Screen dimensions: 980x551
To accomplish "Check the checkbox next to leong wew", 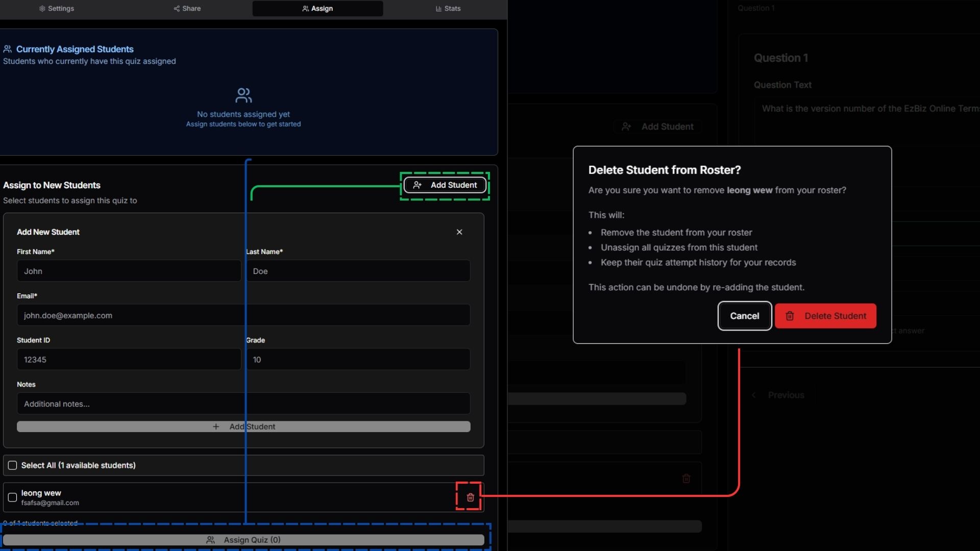I will click(12, 497).
